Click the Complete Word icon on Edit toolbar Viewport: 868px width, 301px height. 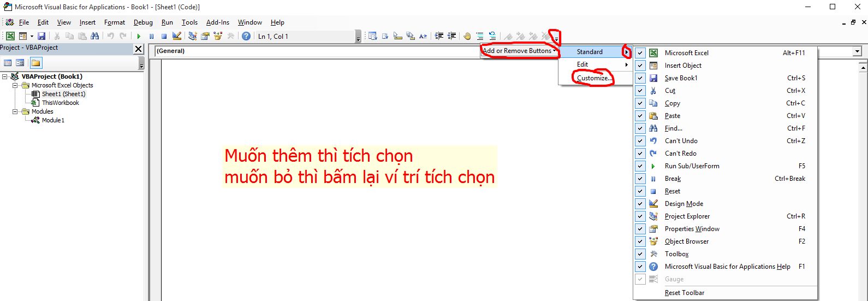point(423,36)
